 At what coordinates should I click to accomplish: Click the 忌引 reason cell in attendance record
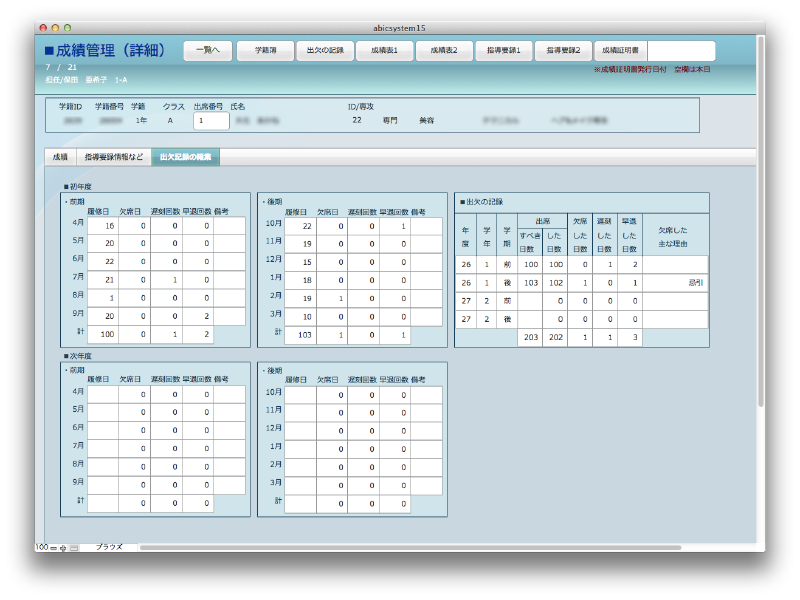click(675, 283)
